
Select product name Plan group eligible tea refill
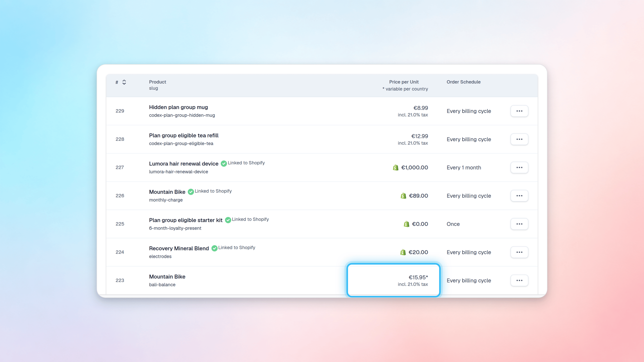(184, 135)
